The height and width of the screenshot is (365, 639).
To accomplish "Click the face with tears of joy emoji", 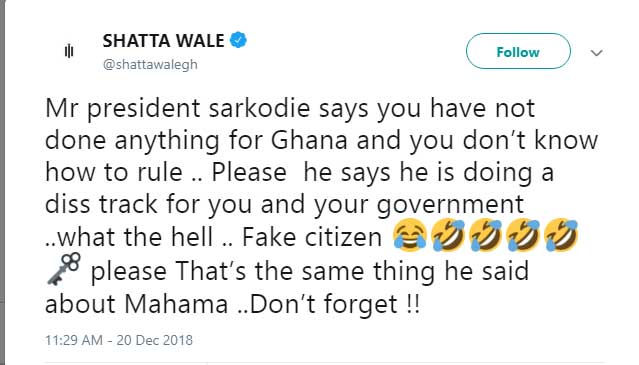I will [410, 235].
